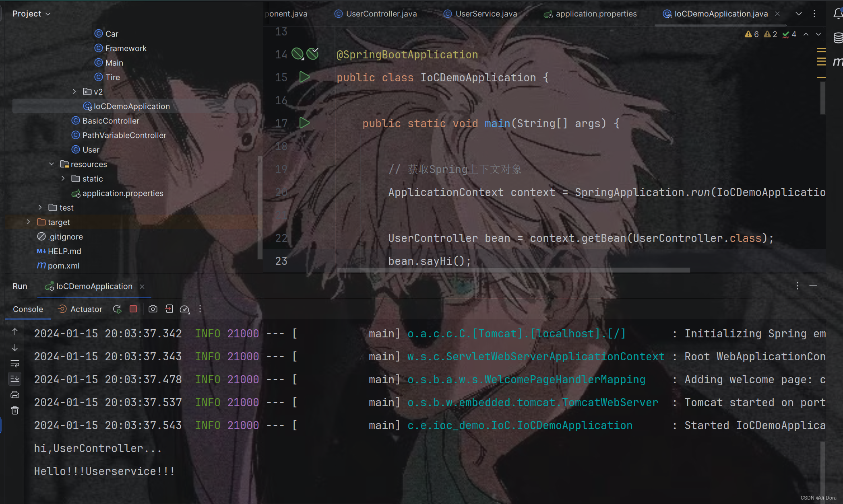
Task: Click the 6 warnings inspection indicator
Action: pyautogui.click(x=752, y=34)
